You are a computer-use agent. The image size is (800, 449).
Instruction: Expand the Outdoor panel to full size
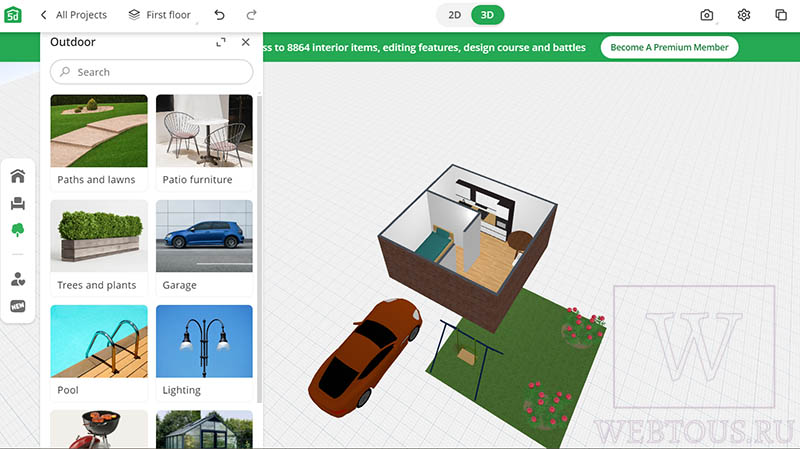click(x=221, y=42)
